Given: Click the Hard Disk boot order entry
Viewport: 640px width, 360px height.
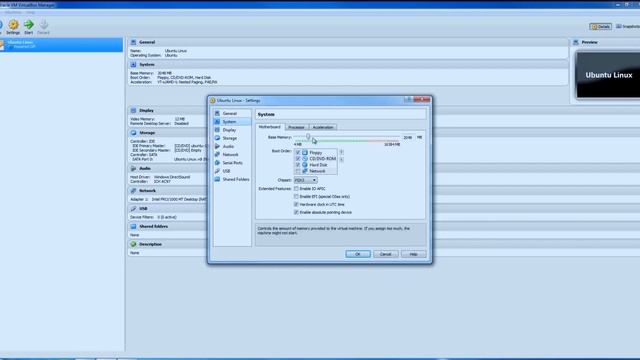Looking at the screenshot, I should [x=316, y=164].
